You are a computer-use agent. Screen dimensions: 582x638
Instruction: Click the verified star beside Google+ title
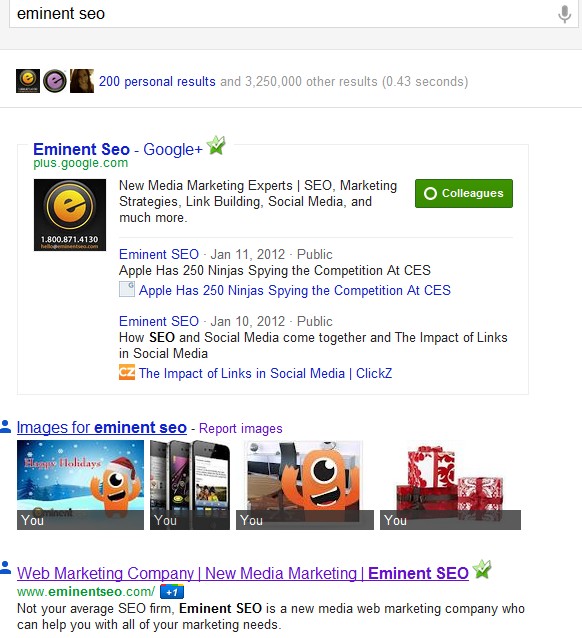216,145
